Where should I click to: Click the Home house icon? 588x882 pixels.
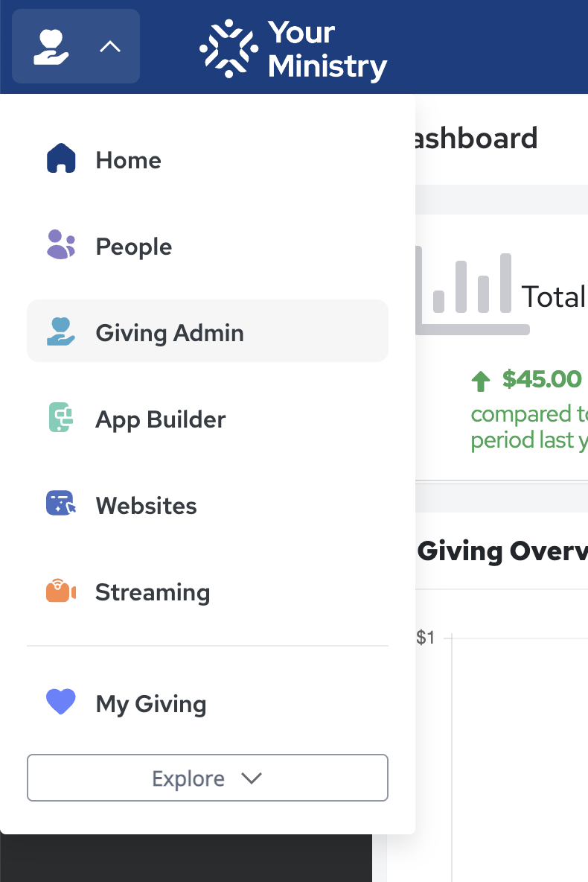(x=61, y=159)
